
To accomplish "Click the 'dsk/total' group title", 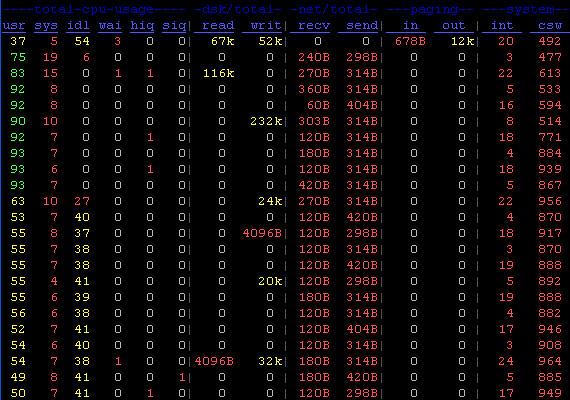I will pos(238,9).
